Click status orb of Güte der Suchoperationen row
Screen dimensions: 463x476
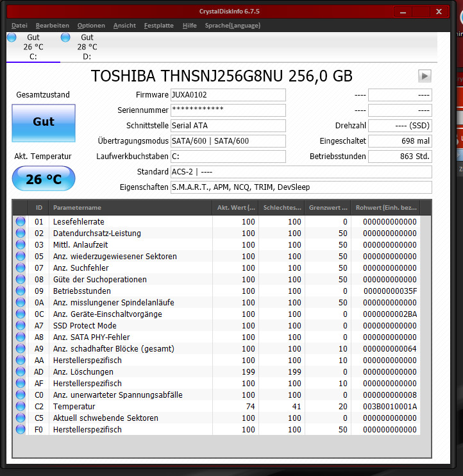21,279
